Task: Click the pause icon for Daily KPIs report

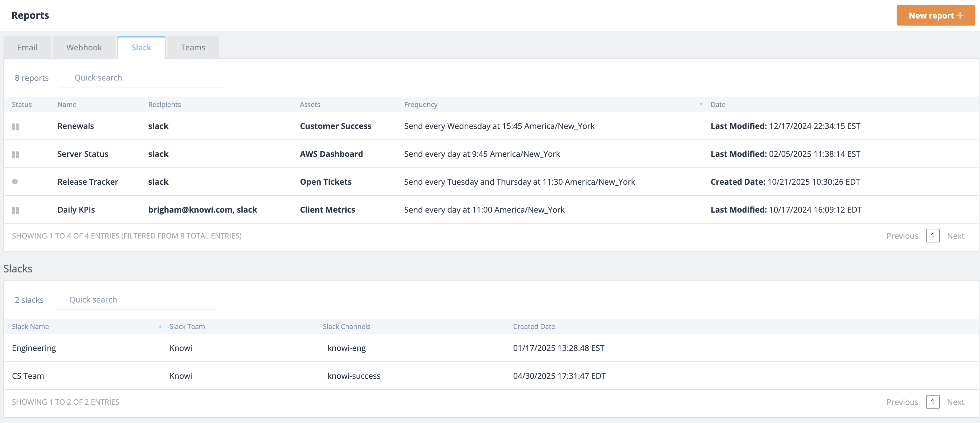Action: click(x=15, y=210)
